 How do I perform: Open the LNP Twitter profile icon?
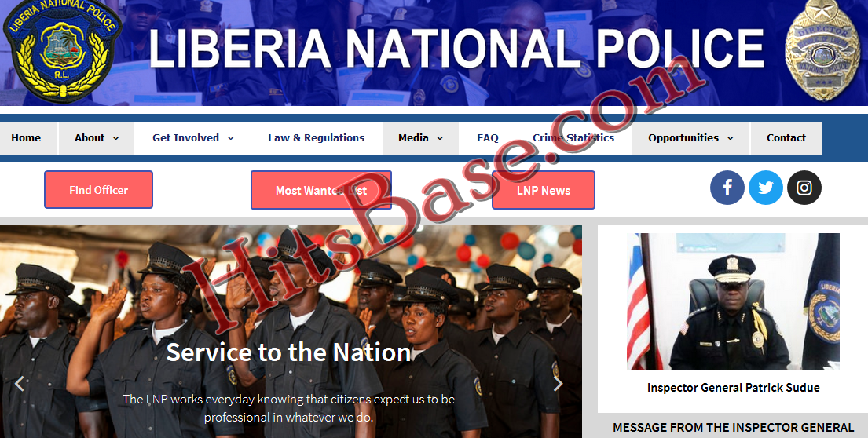pos(766,188)
